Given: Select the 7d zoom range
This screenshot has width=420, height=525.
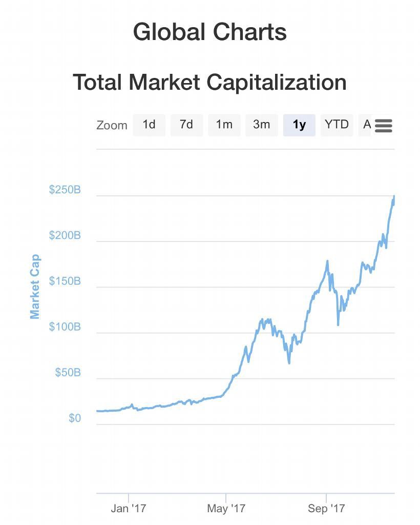Looking at the screenshot, I should [x=186, y=125].
